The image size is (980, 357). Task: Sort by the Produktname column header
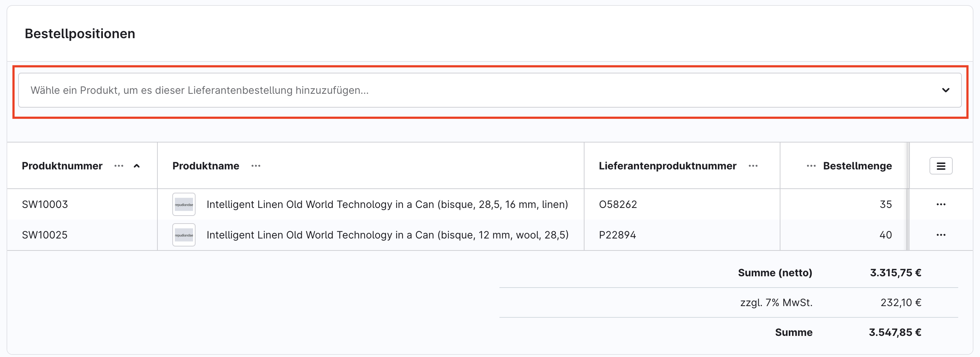(x=206, y=166)
